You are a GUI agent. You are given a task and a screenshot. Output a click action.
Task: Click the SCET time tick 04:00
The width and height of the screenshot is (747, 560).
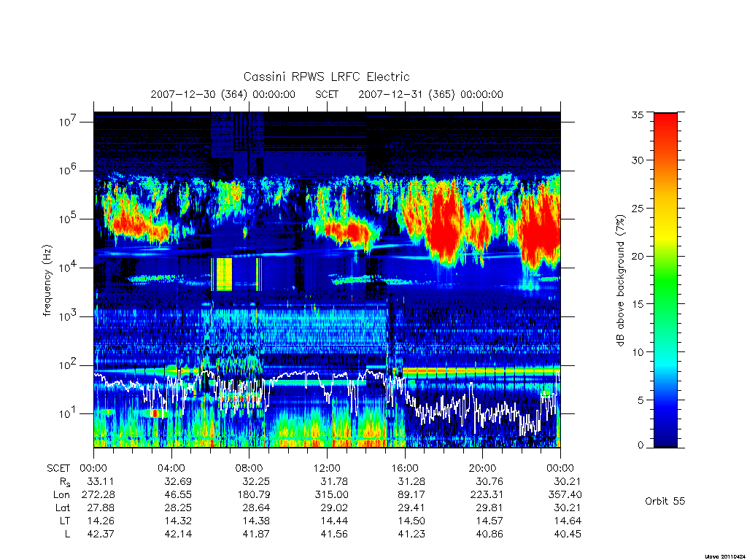point(171,468)
